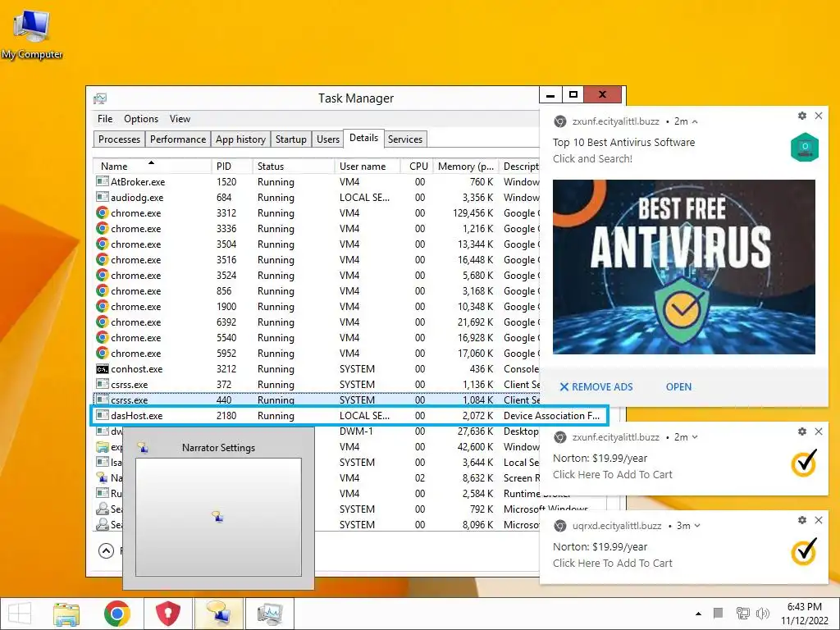The width and height of the screenshot is (840, 630).
Task: Click OPEN on the antivirus notification
Action: [678, 387]
